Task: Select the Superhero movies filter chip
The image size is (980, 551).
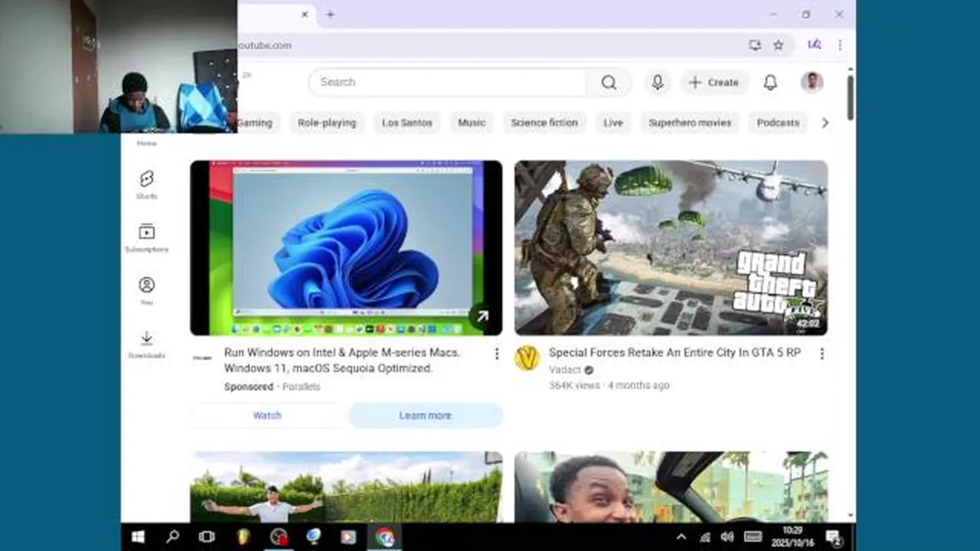Action: (690, 122)
